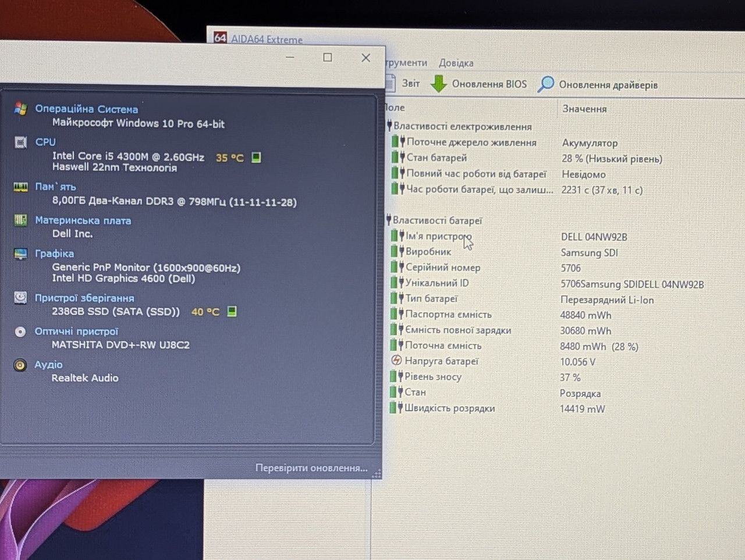Open the Довідка menu
The width and height of the screenshot is (745, 560).
point(456,63)
